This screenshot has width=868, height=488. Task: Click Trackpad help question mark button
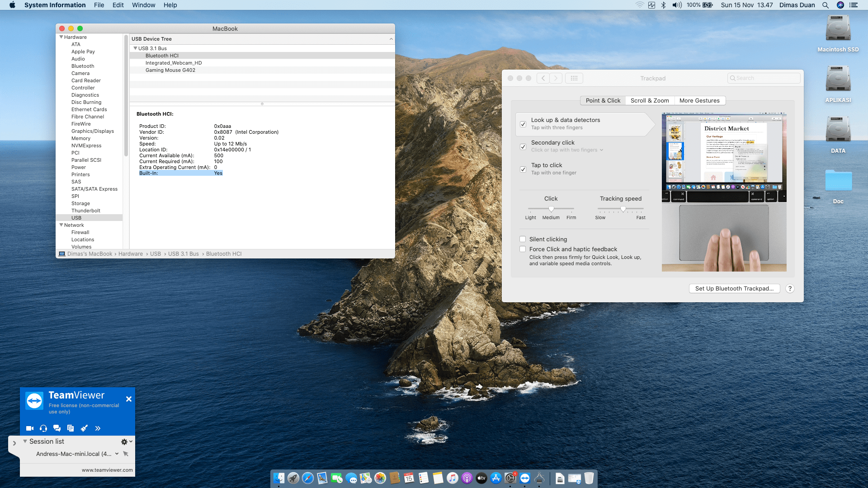click(x=790, y=288)
